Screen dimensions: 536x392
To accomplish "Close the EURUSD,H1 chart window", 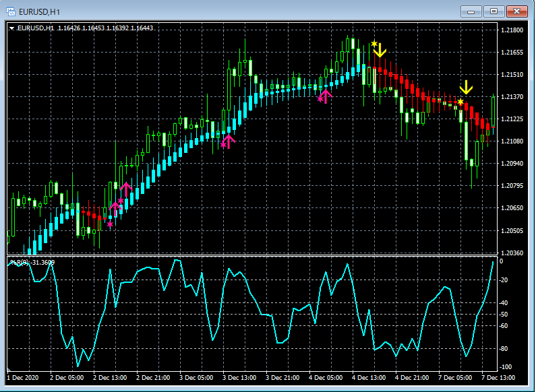I will pyautogui.click(x=517, y=11).
